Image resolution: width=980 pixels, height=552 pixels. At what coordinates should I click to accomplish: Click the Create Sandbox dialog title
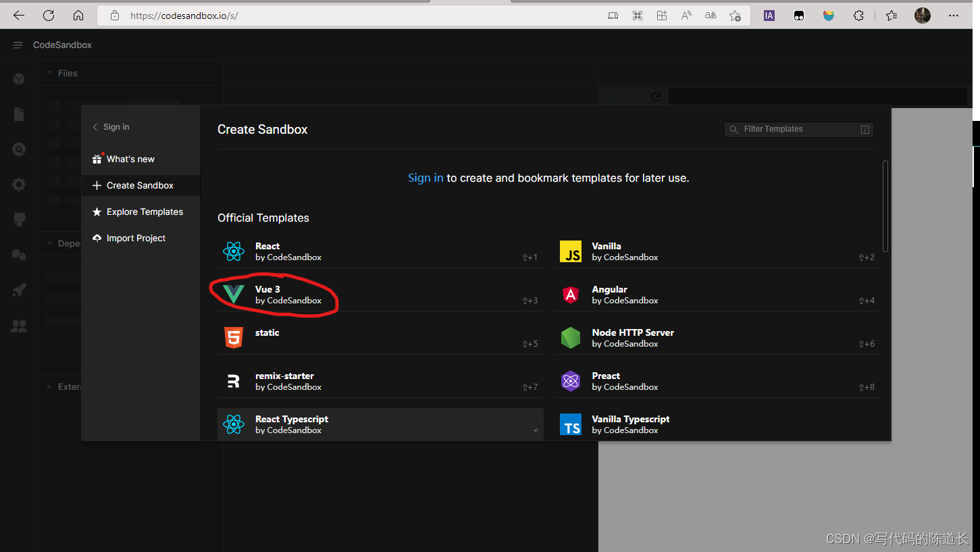(x=263, y=130)
